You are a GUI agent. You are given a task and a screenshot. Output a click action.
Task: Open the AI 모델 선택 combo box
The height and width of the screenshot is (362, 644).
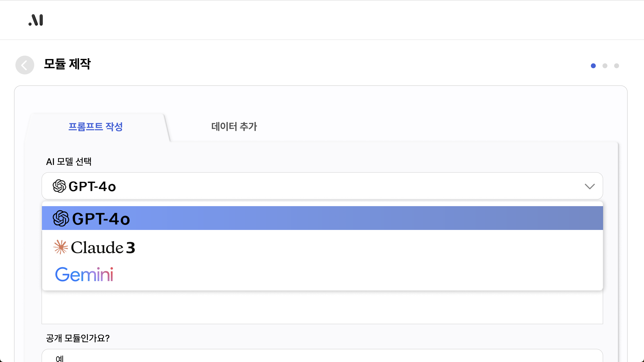pyautogui.click(x=322, y=186)
